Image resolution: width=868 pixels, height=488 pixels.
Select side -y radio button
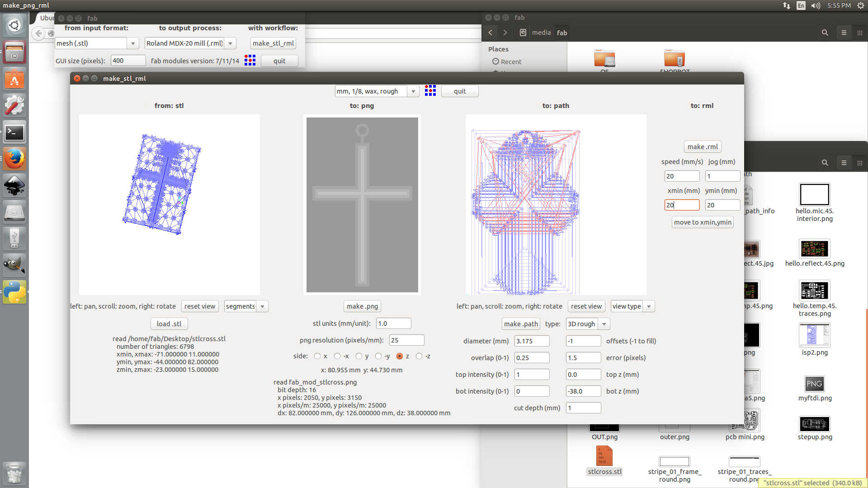click(x=378, y=356)
